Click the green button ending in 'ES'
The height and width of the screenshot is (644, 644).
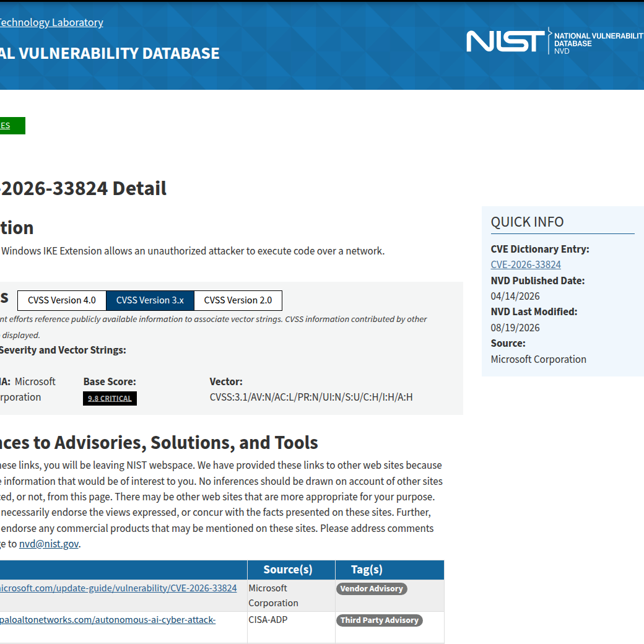(12, 126)
